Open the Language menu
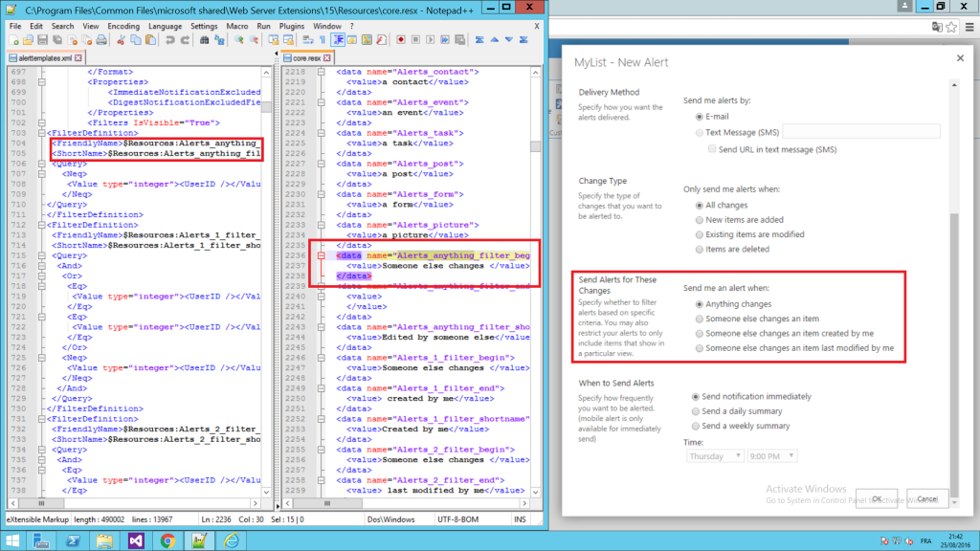 (x=165, y=26)
